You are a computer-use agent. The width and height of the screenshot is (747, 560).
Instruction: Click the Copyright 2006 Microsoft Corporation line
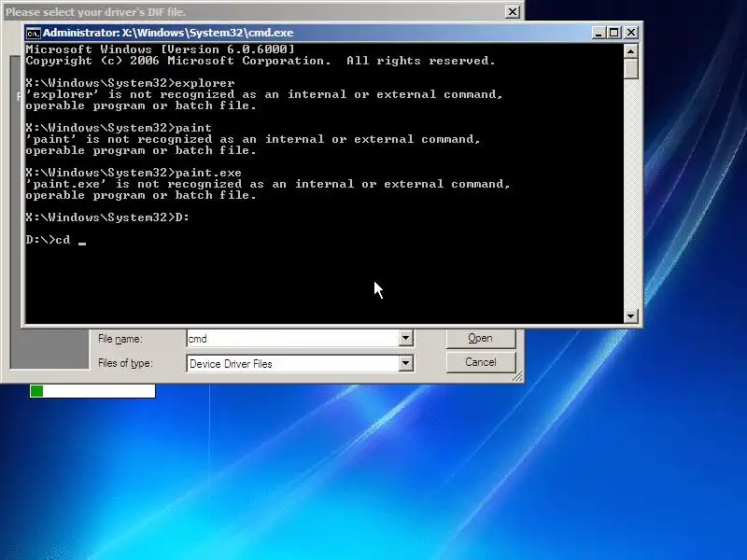(x=261, y=61)
